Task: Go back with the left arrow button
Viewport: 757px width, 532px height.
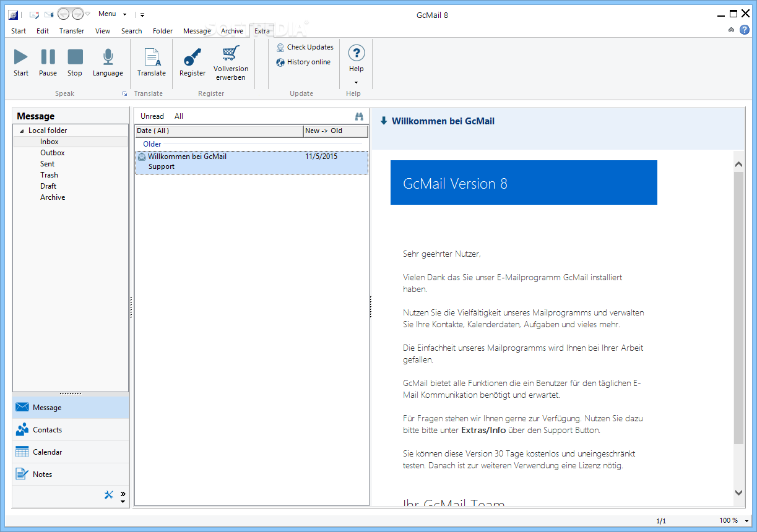Action: 63,14
